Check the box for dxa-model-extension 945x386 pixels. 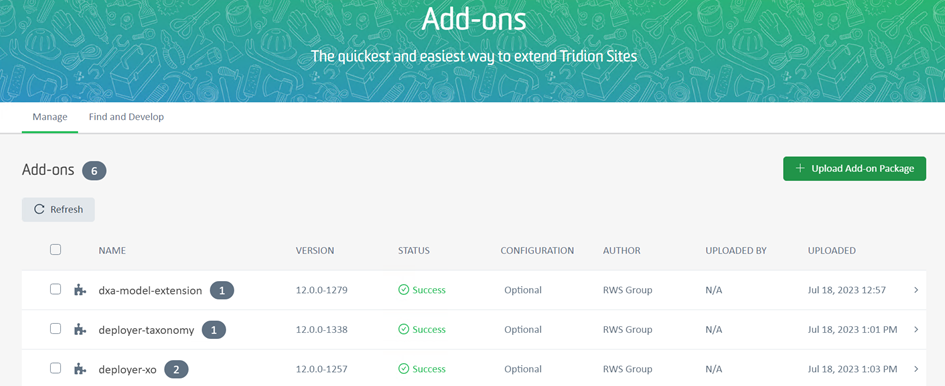[x=55, y=290]
